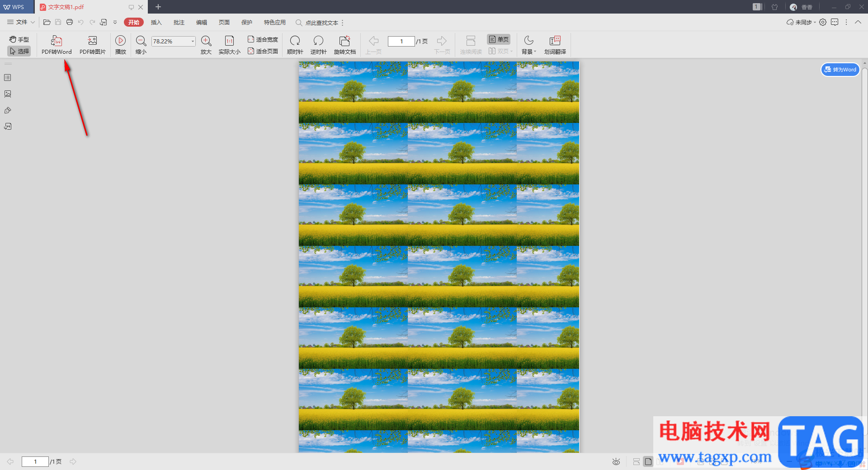
Task: Open the 保护 protect tab
Action: click(247, 22)
